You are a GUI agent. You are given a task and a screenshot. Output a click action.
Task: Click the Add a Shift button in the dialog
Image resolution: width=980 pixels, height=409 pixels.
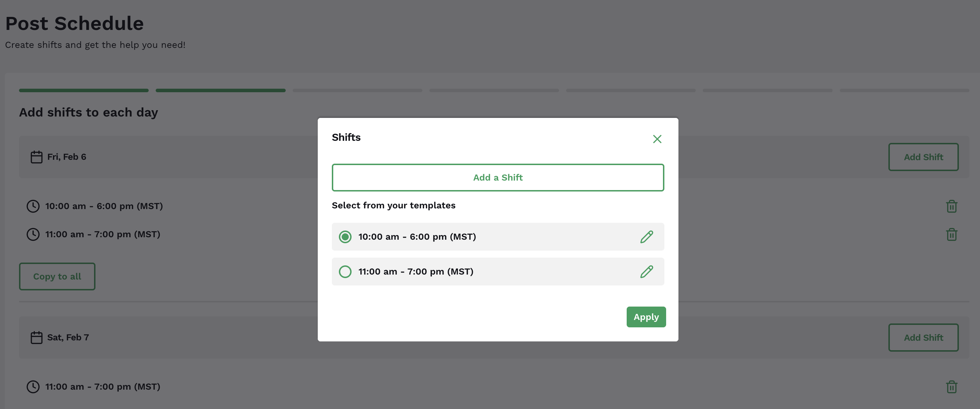[x=498, y=177]
